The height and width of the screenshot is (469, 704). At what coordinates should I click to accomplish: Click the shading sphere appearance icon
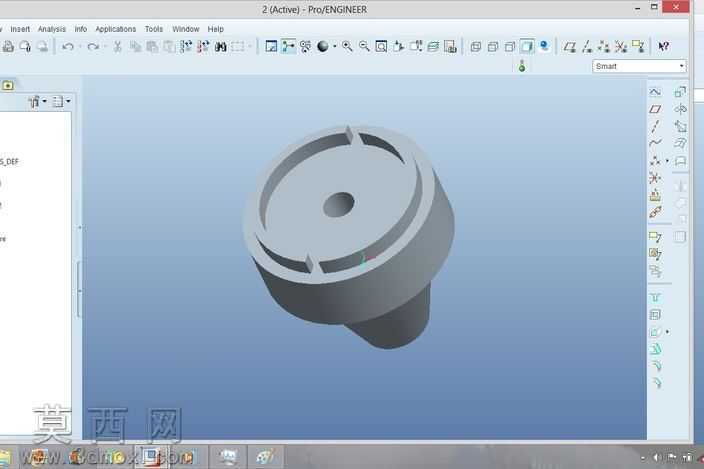click(322, 46)
